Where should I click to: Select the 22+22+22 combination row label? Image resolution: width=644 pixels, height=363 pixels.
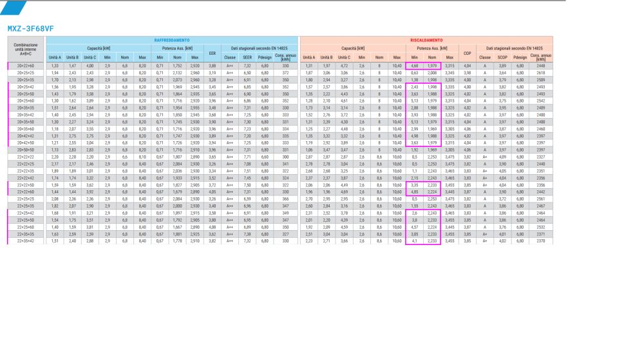click(26, 157)
